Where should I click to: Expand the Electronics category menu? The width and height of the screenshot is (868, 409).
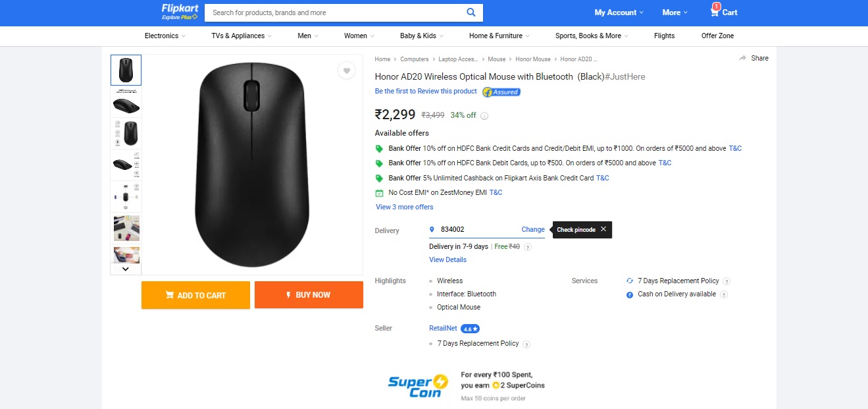(x=165, y=36)
